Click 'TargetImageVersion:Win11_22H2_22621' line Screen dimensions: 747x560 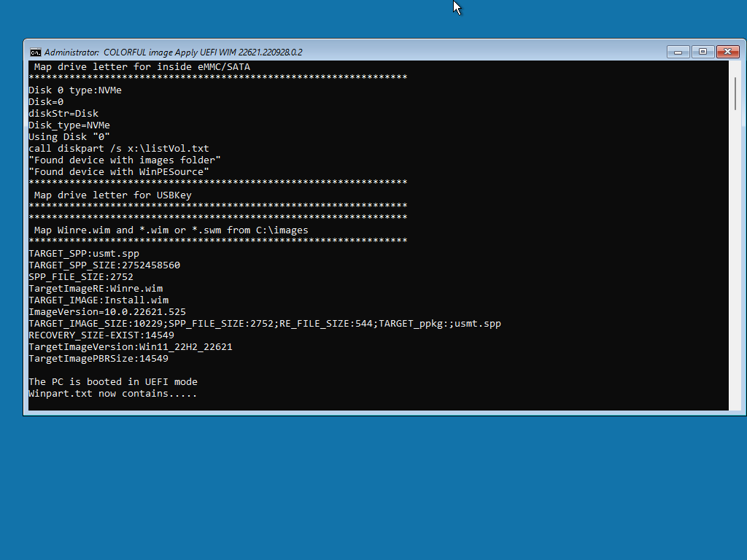click(x=131, y=346)
